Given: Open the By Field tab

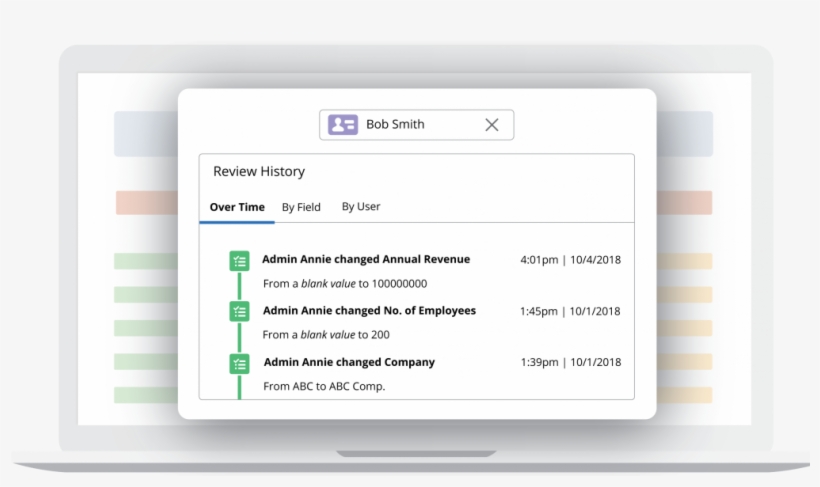Looking at the screenshot, I should [301, 207].
